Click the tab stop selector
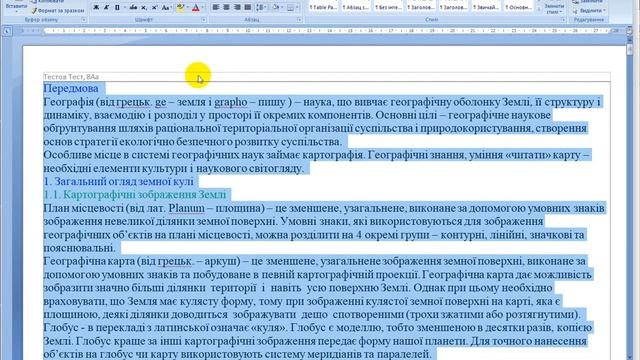Screen dimensions: 640x360 [7, 31]
